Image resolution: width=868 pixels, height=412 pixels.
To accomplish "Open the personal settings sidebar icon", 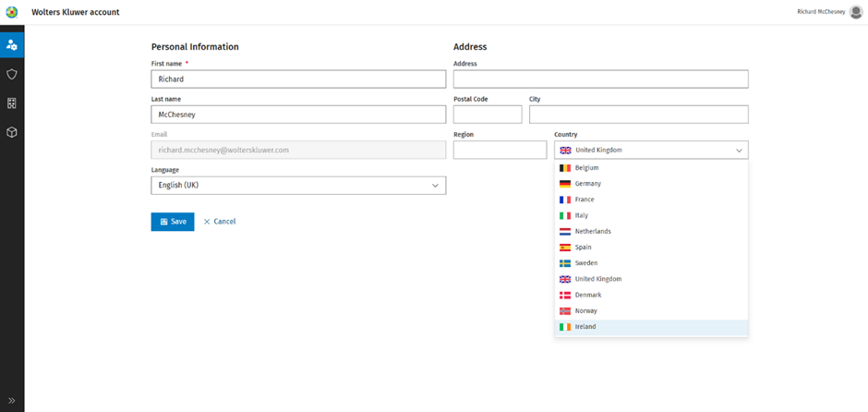I will point(12,45).
